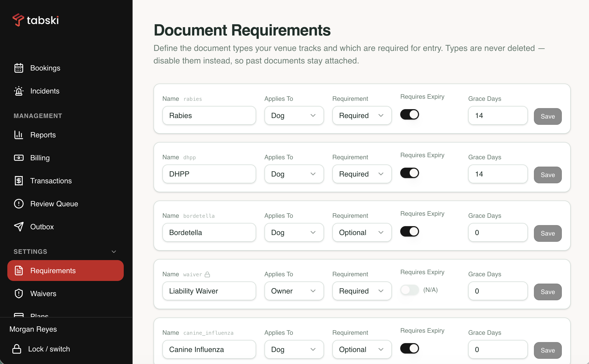The image size is (589, 364).
Task: Click Liability Waiver expiry toggle
Action: pos(409,290)
